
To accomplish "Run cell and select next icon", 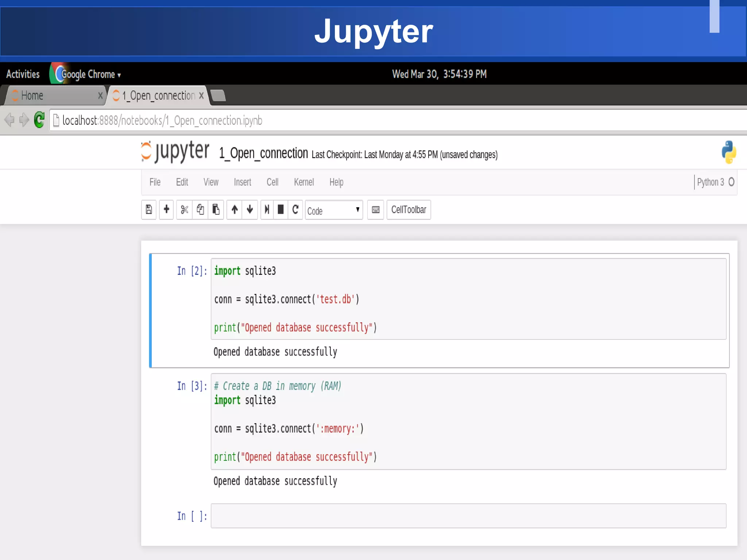I will (267, 210).
